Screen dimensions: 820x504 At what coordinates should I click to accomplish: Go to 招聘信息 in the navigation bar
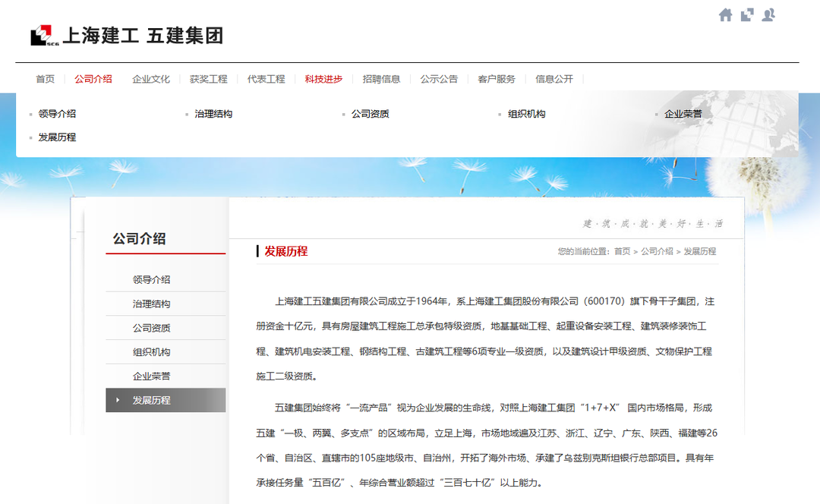point(381,79)
